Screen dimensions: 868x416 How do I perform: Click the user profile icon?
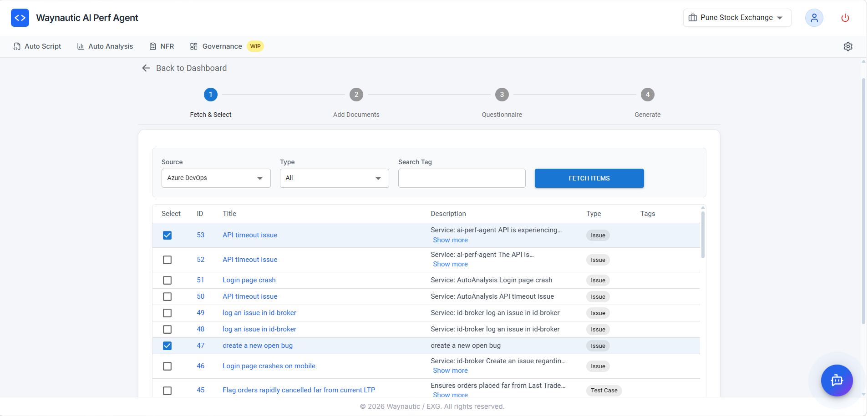point(814,18)
